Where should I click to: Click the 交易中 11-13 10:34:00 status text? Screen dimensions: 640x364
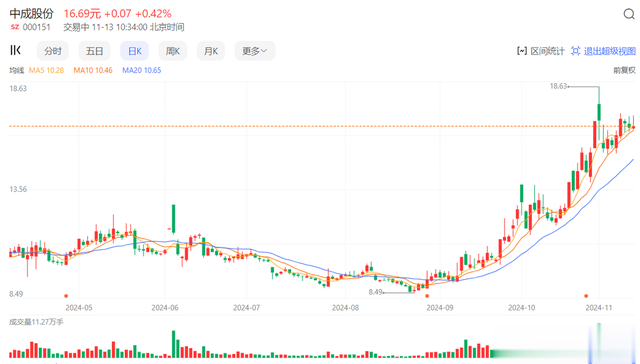click(x=124, y=27)
